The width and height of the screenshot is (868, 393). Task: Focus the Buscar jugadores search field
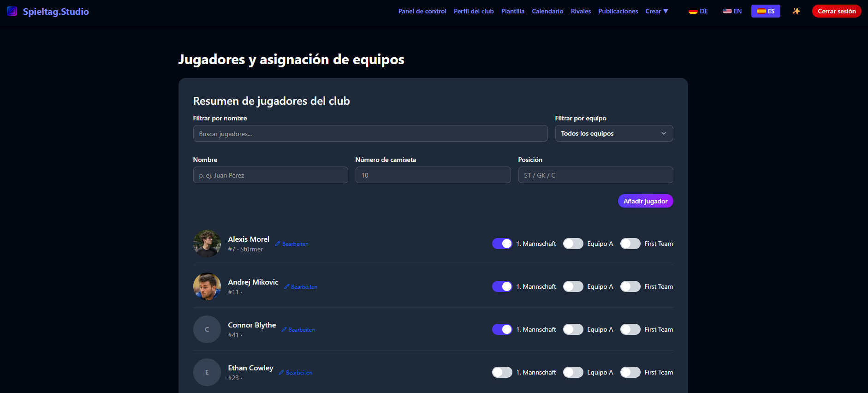[x=370, y=133]
